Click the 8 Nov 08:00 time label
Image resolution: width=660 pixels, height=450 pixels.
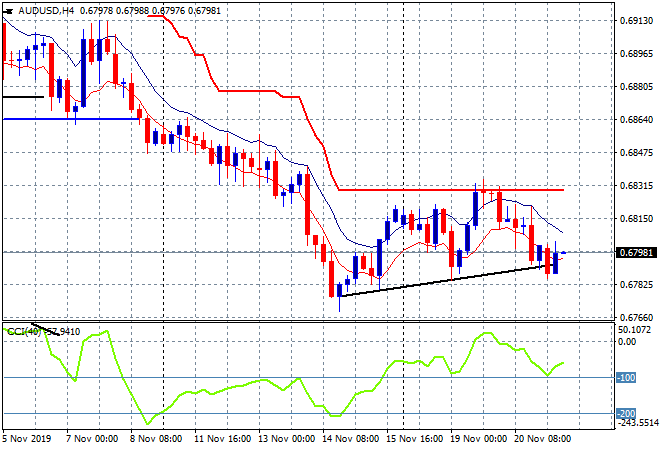[156, 439]
